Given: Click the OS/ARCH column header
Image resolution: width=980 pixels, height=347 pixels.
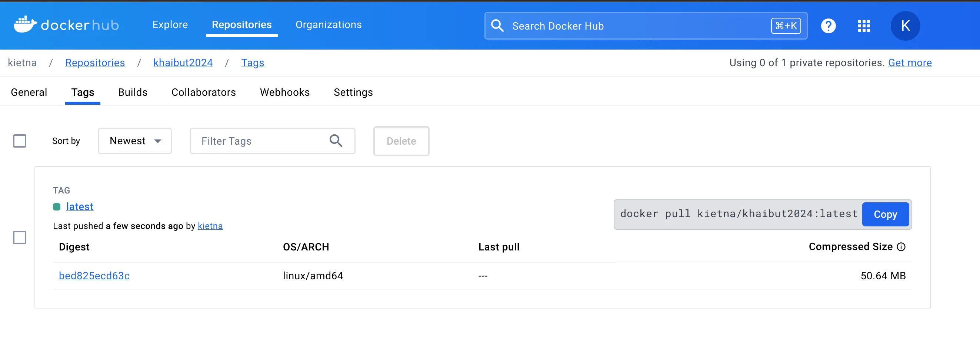Looking at the screenshot, I should (x=306, y=247).
